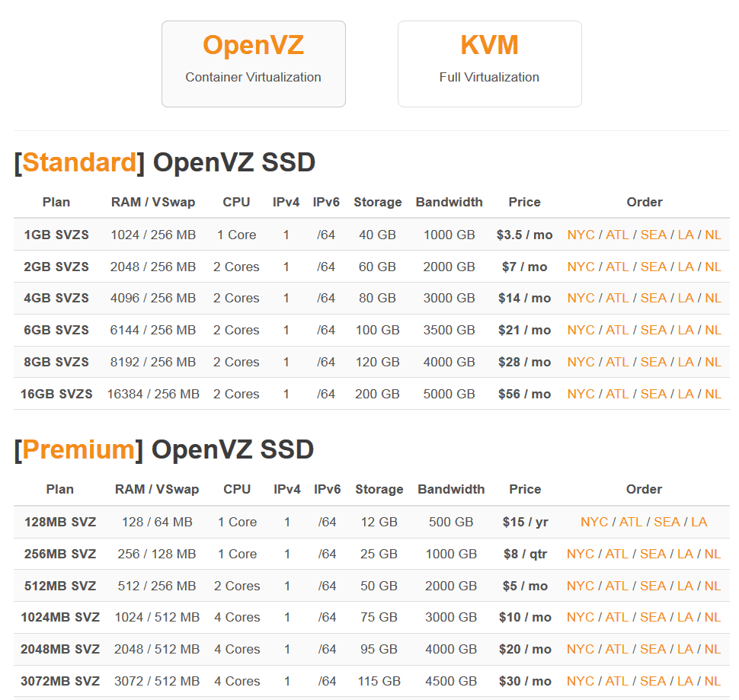Order 1GB SVZS plan in SEA
739x700 pixels.
[x=653, y=235]
